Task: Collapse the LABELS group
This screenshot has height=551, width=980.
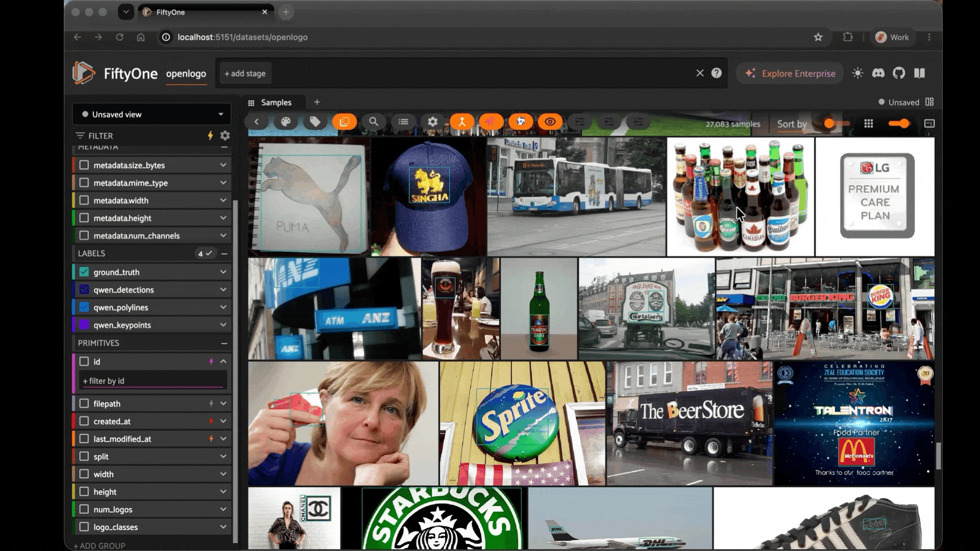Action: tap(224, 254)
